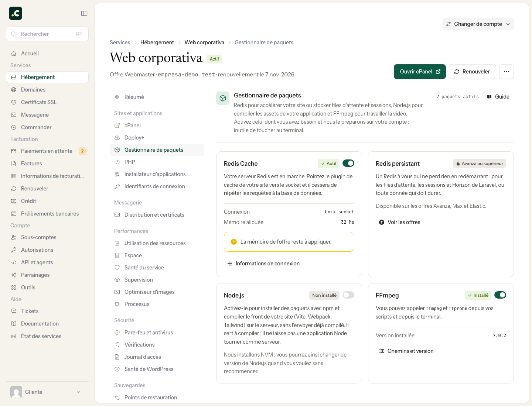The height and width of the screenshot is (406, 532).
Task: Focus the Rechercher search field
Action: 47,34
